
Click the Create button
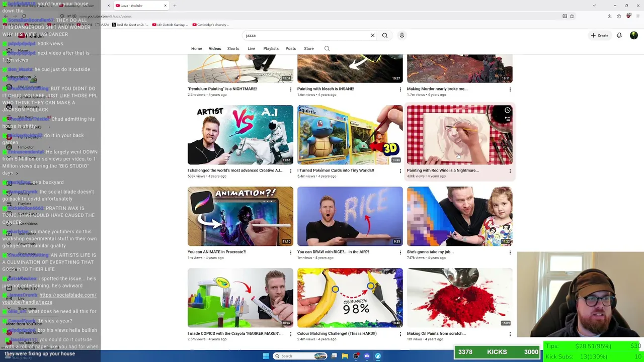tap(600, 35)
